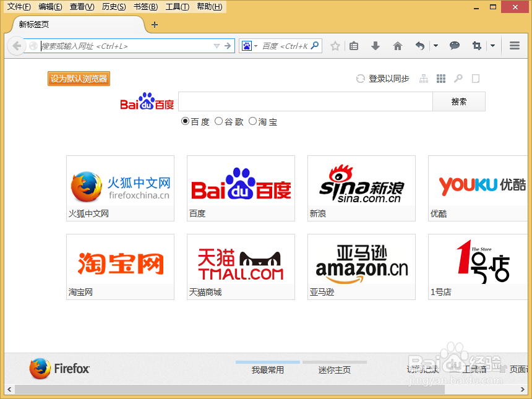Bookmark this page with the star icon
532x399 pixels.
coord(335,46)
